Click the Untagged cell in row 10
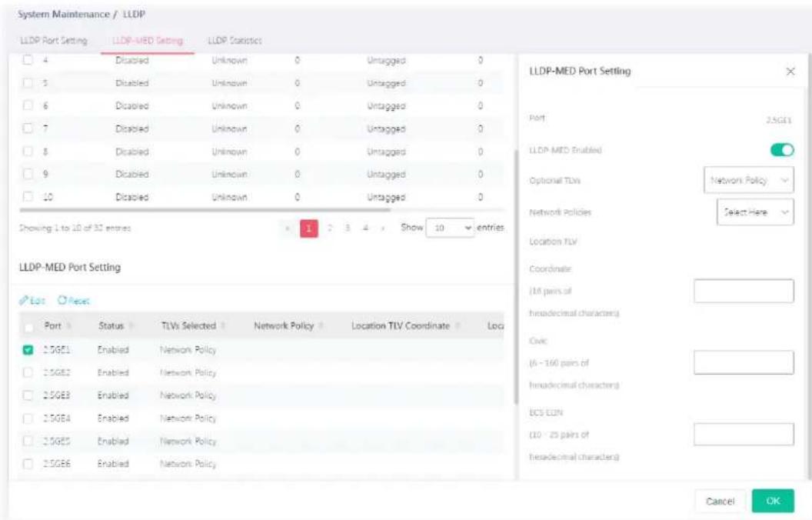This screenshot has width=812, height=520. [x=386, y=198]
